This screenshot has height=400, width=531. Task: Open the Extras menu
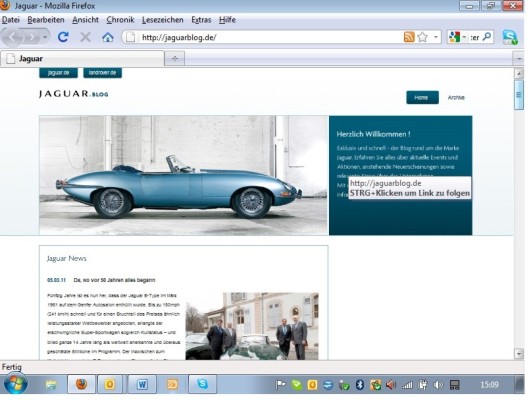(x=201, y=20)
